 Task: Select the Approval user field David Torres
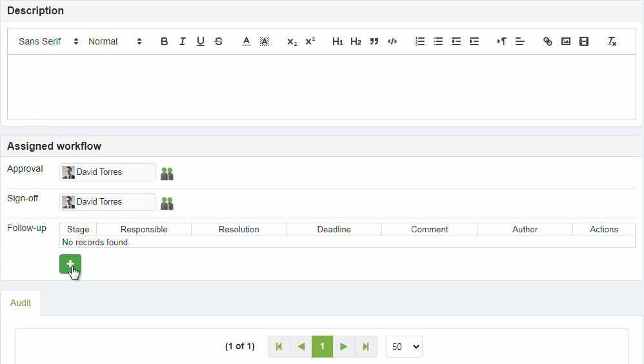[108, 172]
